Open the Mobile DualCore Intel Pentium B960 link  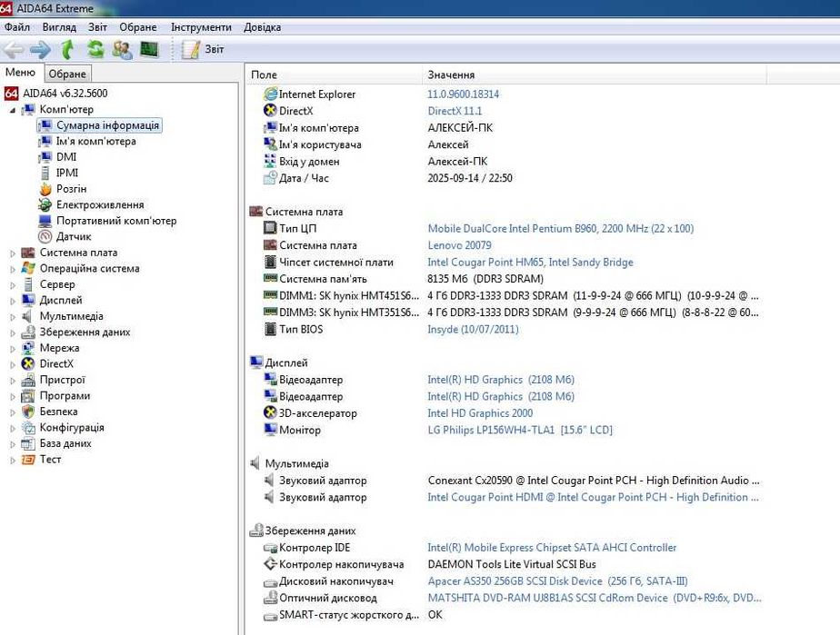(560, 229)
